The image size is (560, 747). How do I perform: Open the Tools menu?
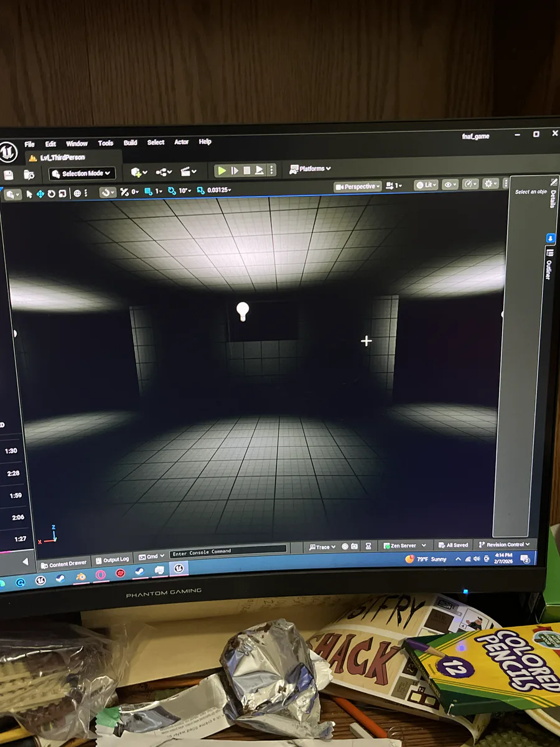tap(106, 143)
